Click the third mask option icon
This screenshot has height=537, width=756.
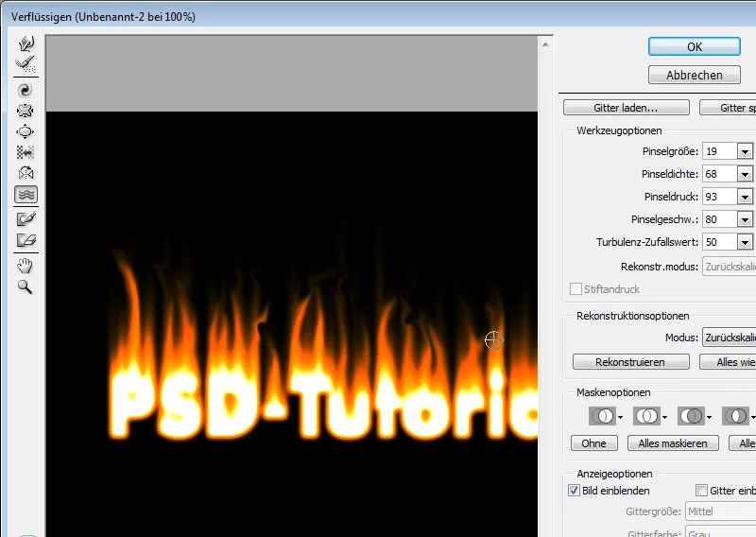pos(691,416)
